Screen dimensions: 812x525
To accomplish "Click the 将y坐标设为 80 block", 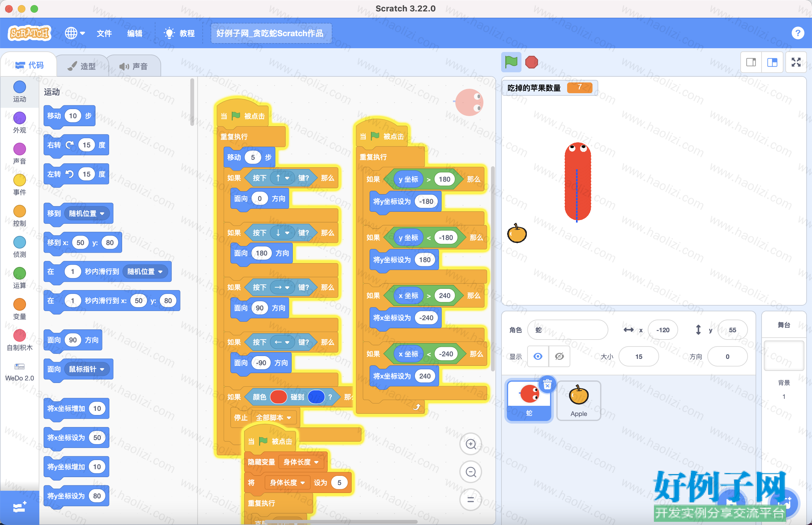I will [76, 496].
